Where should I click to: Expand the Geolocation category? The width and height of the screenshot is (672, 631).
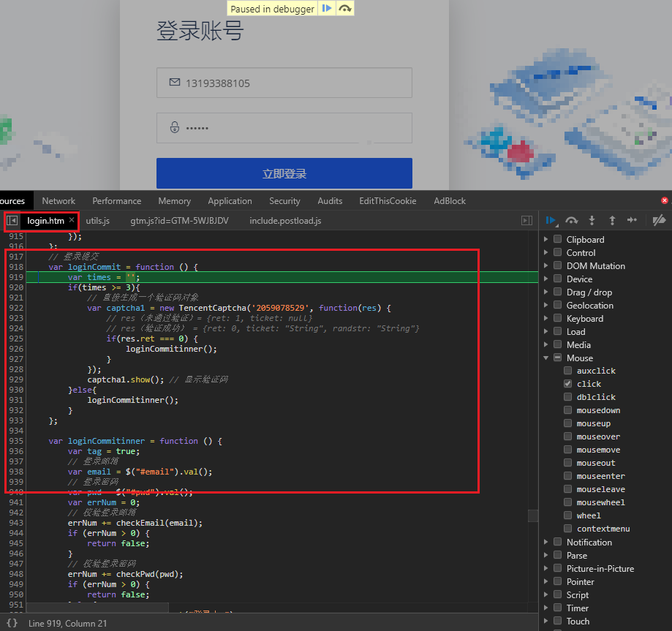pyautogui.click(x=546, y=305)
